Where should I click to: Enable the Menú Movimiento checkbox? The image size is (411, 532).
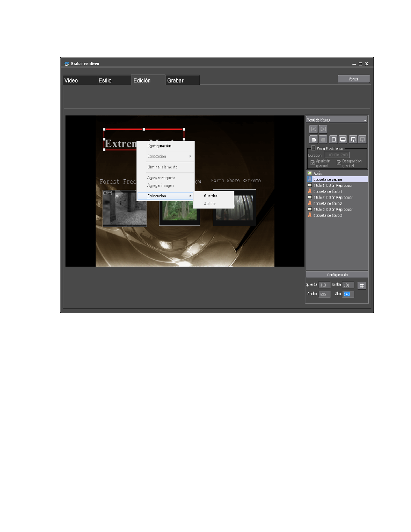tap(313, 148)
